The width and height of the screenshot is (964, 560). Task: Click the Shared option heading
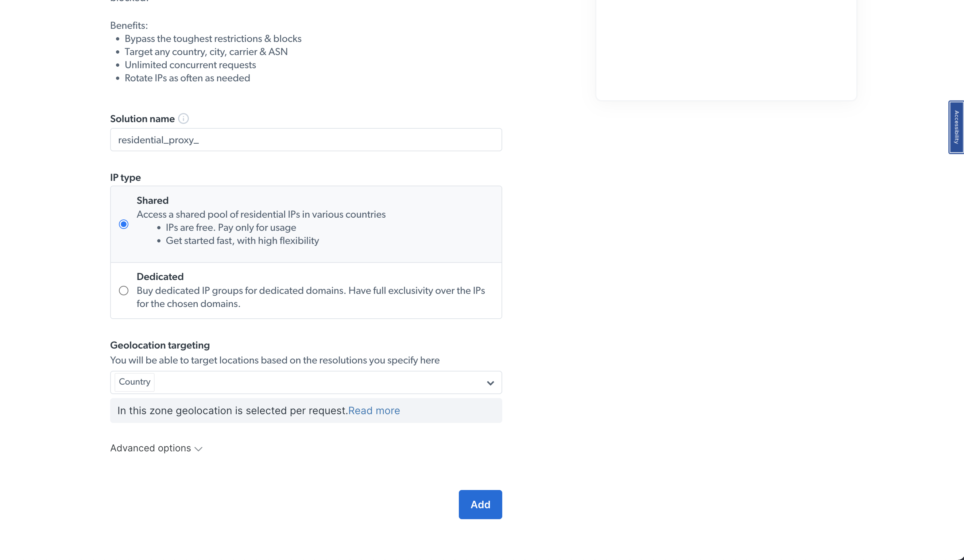coord(152,201)
